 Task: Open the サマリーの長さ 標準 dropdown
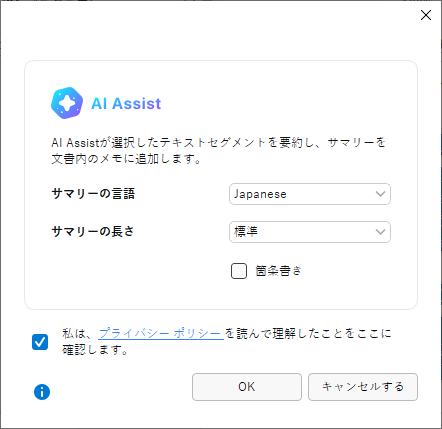[310, 232]
